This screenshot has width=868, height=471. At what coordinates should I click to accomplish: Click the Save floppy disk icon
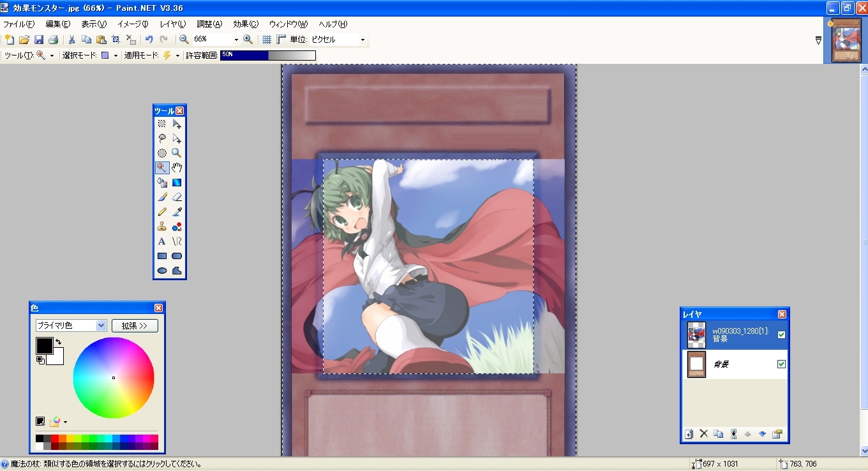39,40
